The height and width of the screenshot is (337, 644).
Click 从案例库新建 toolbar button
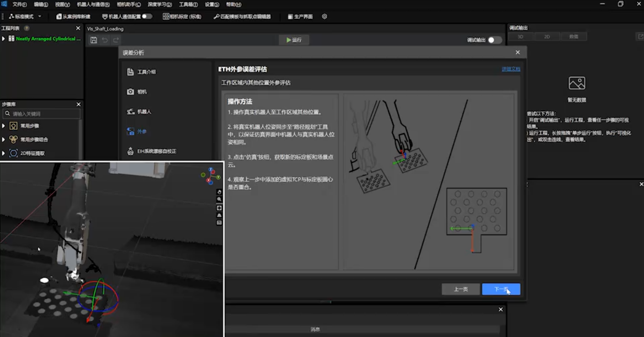[73, 17]
